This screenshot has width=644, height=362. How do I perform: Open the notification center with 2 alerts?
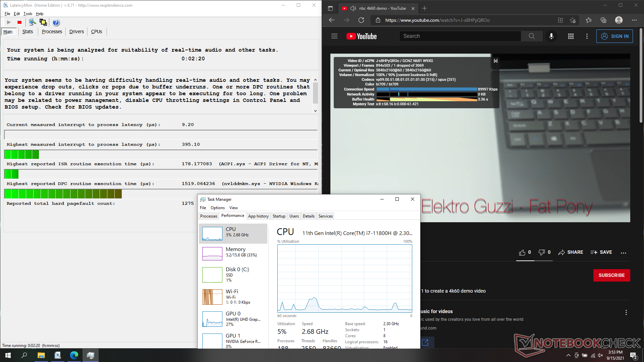634,355
